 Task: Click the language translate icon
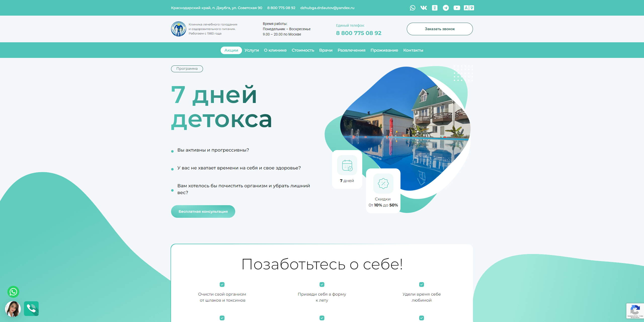(x=469, y=8)
